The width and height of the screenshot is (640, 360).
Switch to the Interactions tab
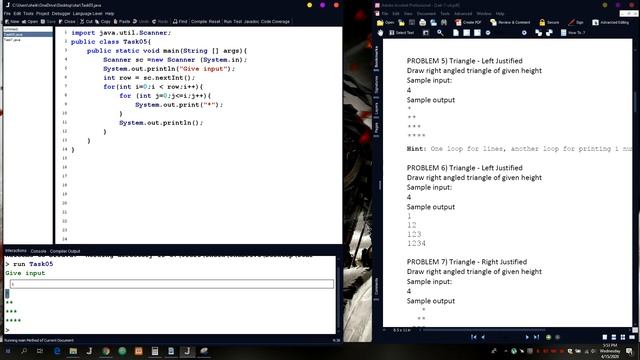point(16,251)
